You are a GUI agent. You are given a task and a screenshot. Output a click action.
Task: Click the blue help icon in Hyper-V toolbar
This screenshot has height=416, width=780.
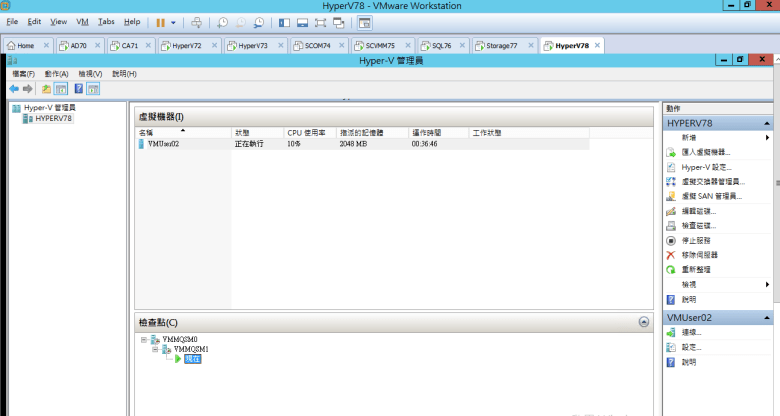coord(78,89)
